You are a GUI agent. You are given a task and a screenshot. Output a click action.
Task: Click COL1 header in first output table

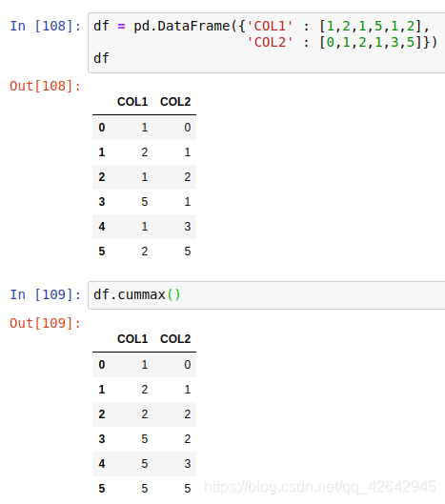point(132,102)
